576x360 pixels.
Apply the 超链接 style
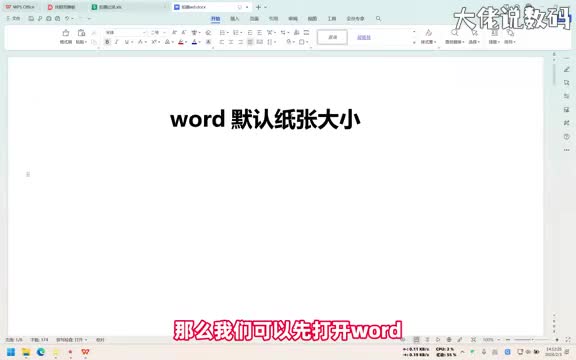(364, 37)
